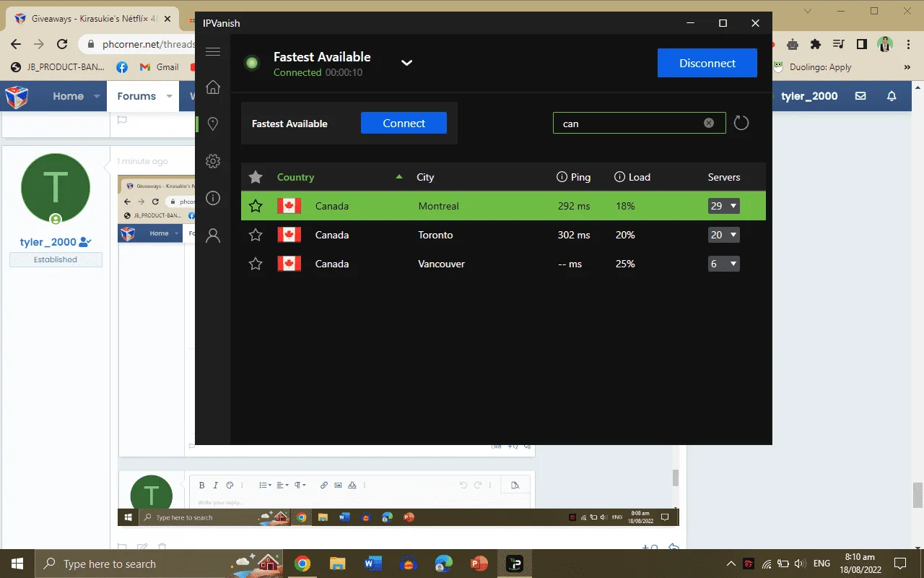This screenshot has width=924, height=578.
Task: Open the JB_PRODUCT-BAN bookmark
Action: tap(58, 67)
